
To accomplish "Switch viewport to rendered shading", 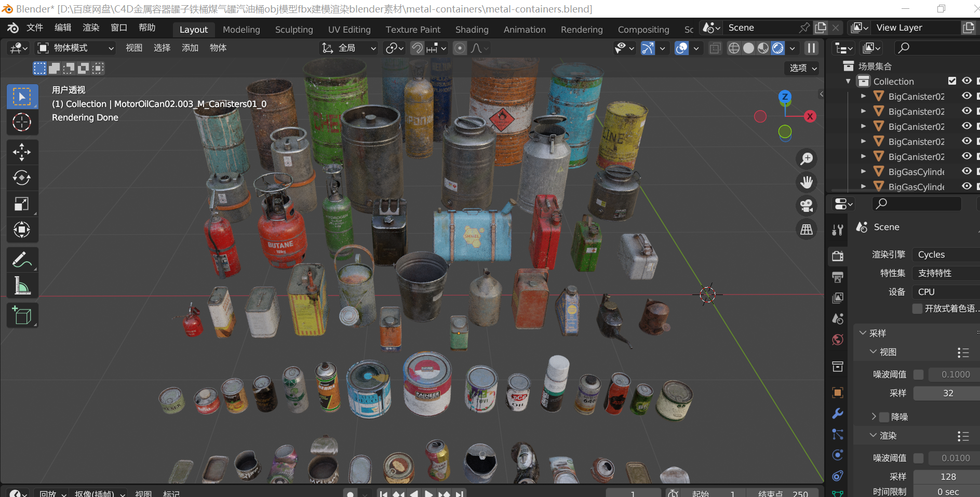I will [x=777, y=48].
